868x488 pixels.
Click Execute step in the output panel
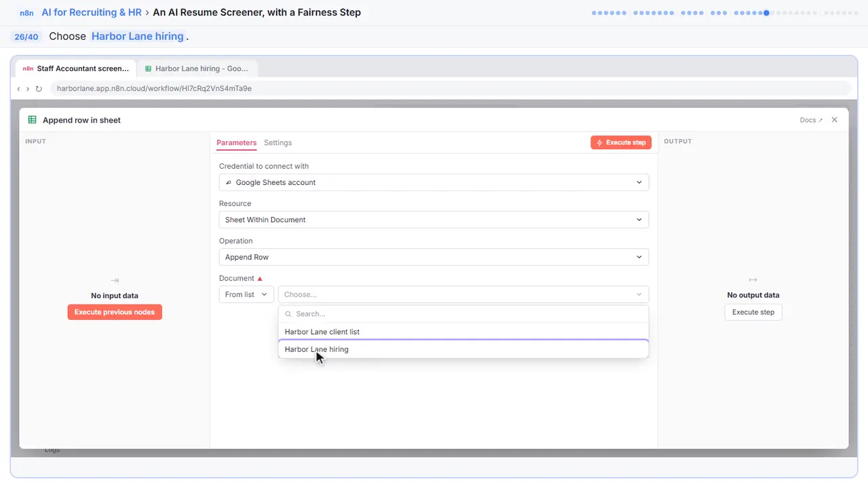point(753,312)
